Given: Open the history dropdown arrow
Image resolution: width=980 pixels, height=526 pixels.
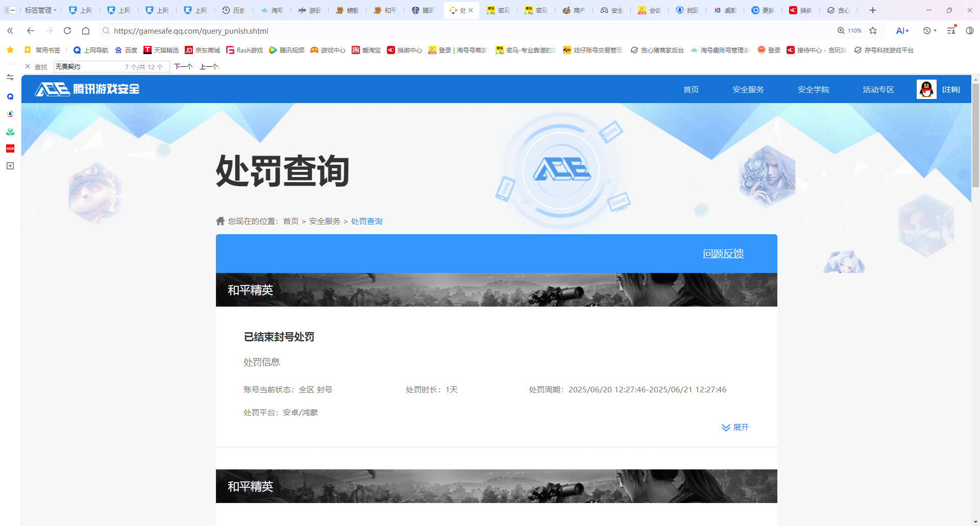Looking at the screenshot, I should [937, 31].
